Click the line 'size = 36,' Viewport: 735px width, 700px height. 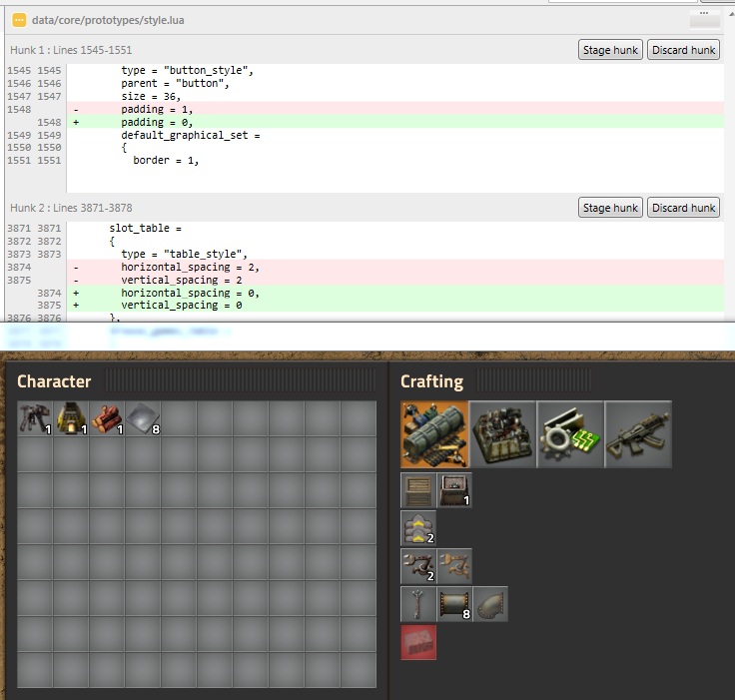(151, 96)
